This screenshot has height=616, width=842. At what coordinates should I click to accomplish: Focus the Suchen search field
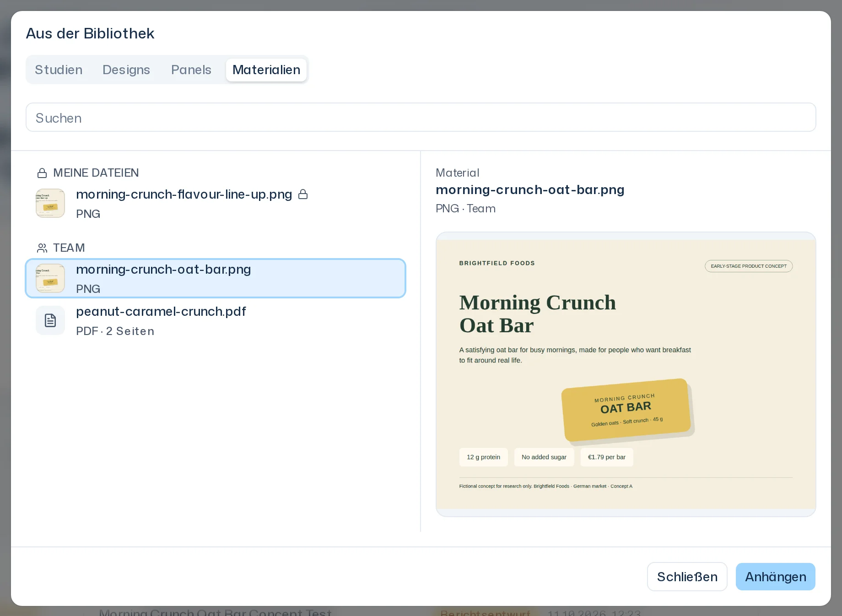(421, 118)
